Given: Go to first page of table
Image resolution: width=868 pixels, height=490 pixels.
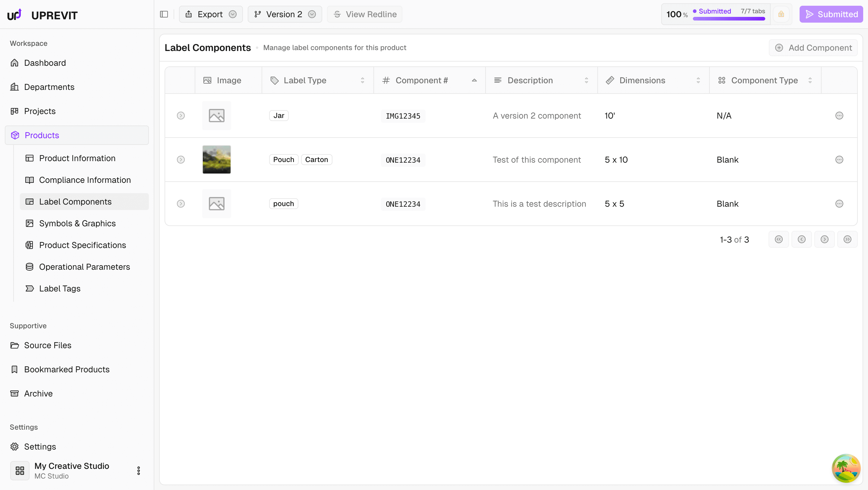Looking at the screenshot, I should [778, 240].
